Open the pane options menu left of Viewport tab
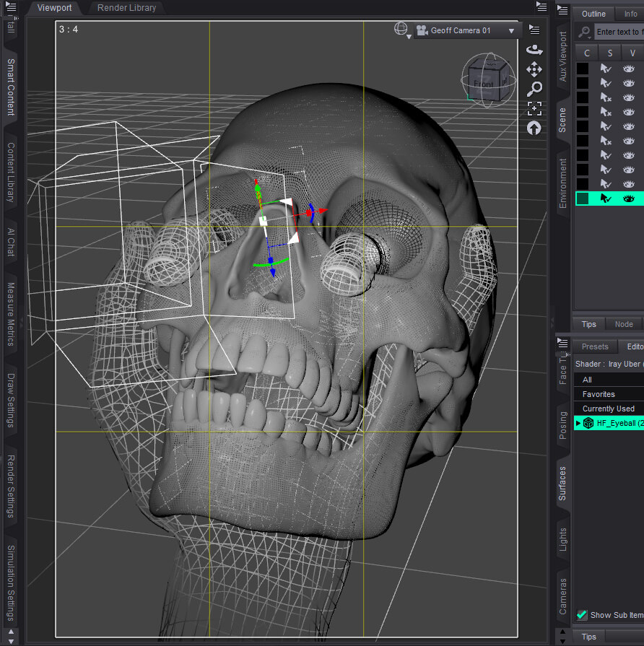Screen dimensions: 644x646 [11, 6]
